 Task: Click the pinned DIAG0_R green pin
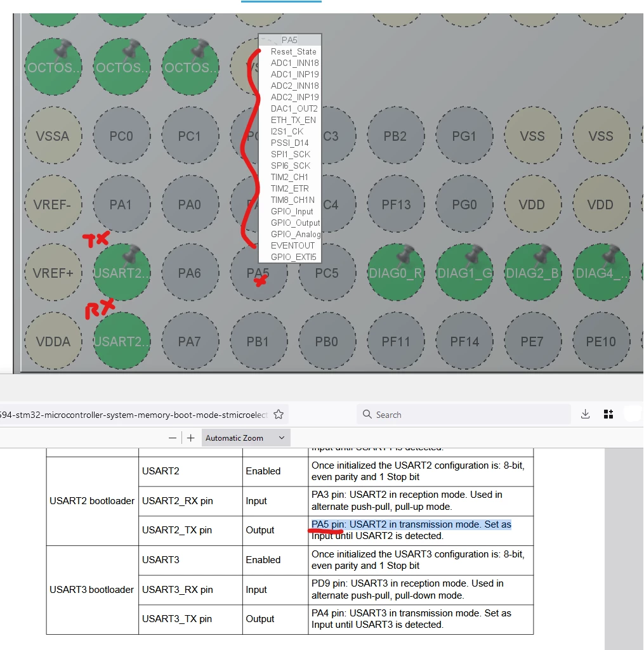coord(396,273)
